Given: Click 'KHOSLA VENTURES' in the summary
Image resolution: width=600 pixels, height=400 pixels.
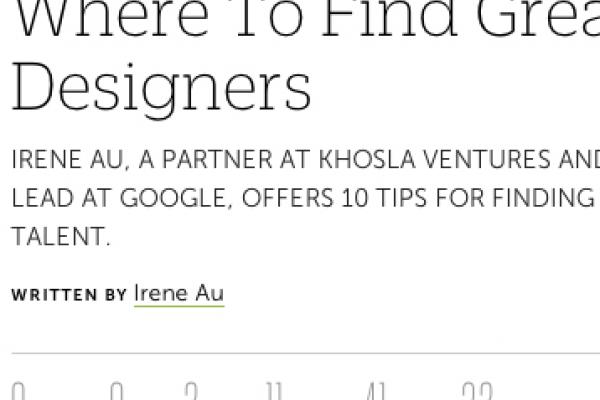Looking at the screenshot, I should pyautogui.click(x=434, y=159).
